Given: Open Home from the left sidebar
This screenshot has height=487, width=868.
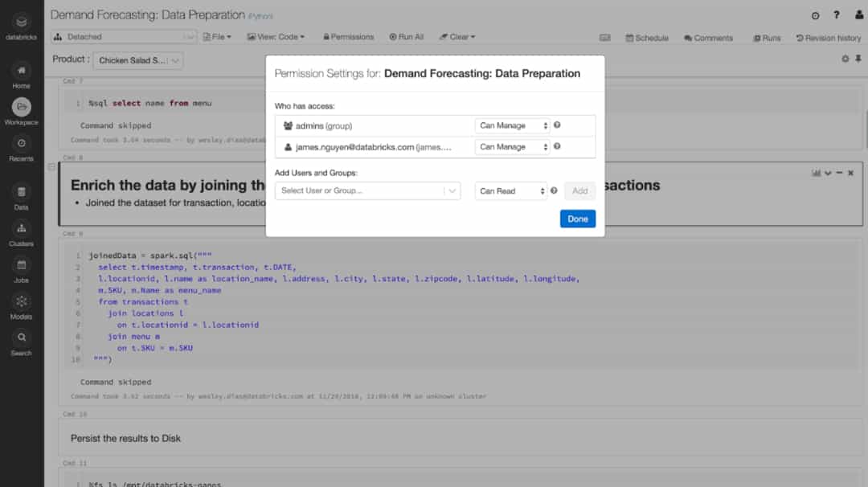Looking at the screenshot, I should (21, 72).
